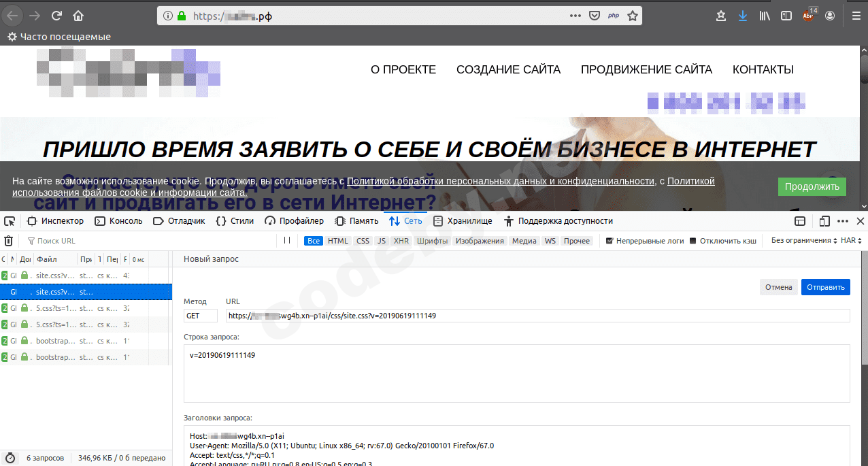Open Firefox hamburger menu
Viewport: 868px width, 466px height.
click(x=855, y=16)
